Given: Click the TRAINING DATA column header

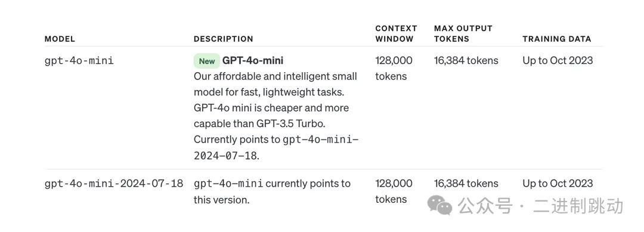Looking at the screenshot, I should tap(556, 39).
